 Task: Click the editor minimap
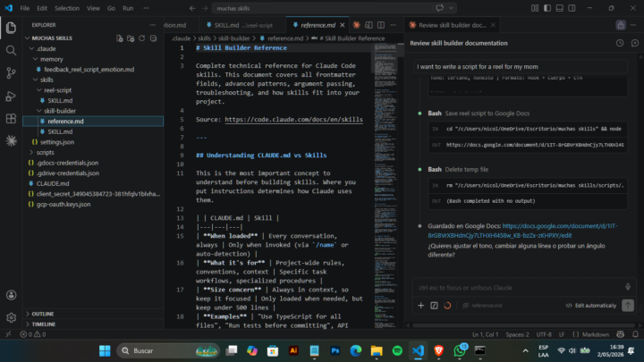(x=386, y=185)
